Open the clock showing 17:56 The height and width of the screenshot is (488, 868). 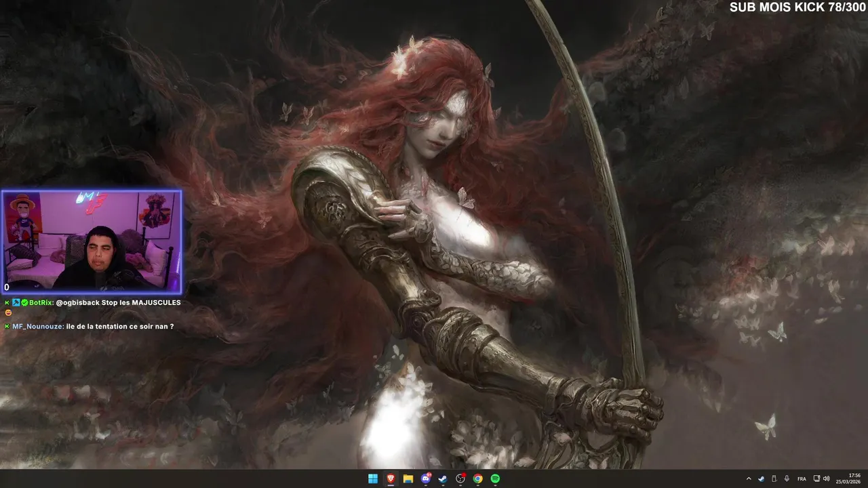pyautogui.click(x=848, y=479)
